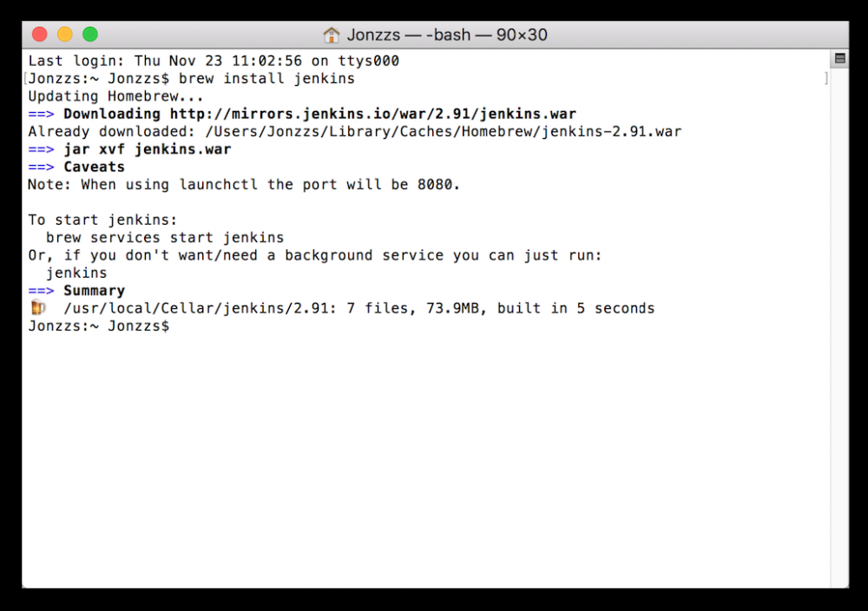Click the blue arrow beside jar xvf
Screen dimensions: 868x611
pyautogui.click(x=41, y=148)
